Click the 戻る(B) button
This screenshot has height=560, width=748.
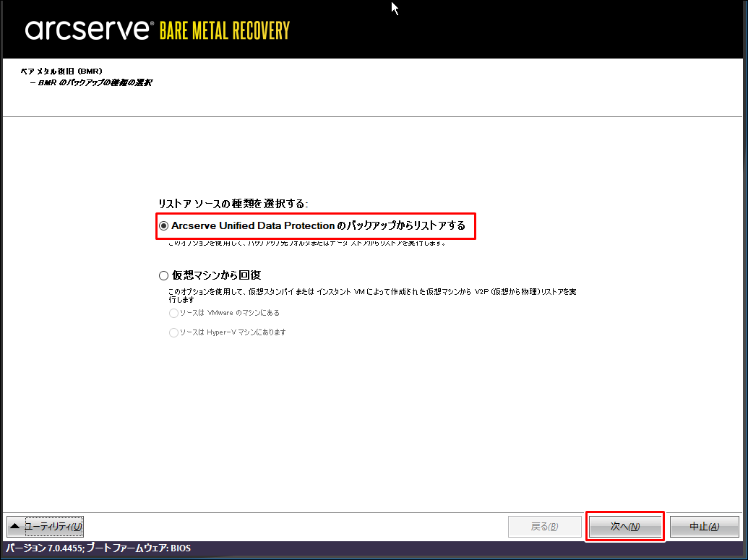pos(544,526)
